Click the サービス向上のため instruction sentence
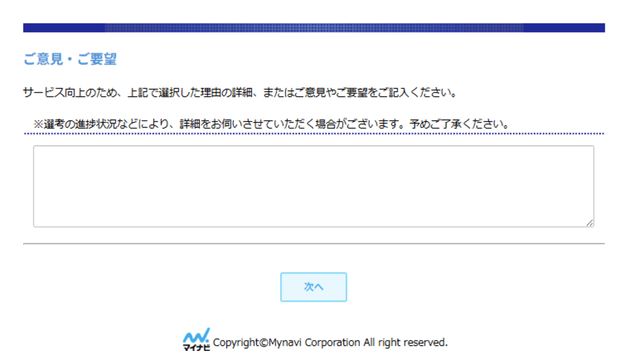This screenshot has width=644, height=351. pyautogui.click(x=240, y=92)
